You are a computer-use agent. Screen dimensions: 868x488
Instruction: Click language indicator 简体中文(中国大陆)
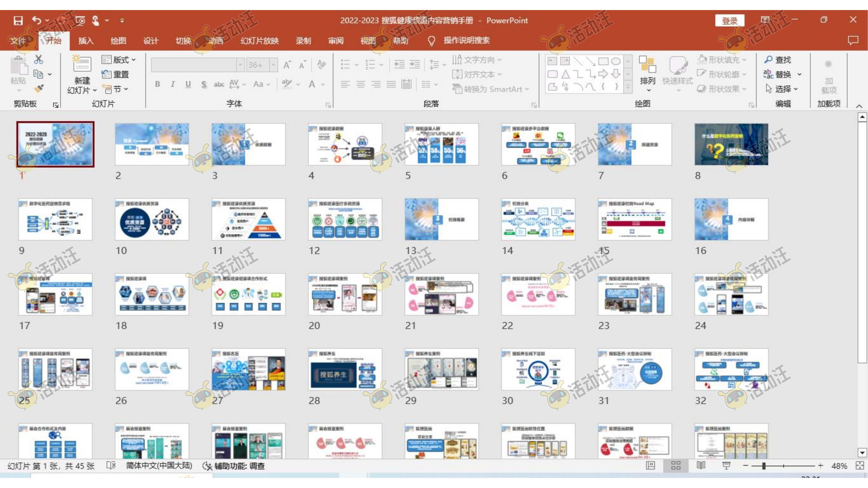[159, 466]
